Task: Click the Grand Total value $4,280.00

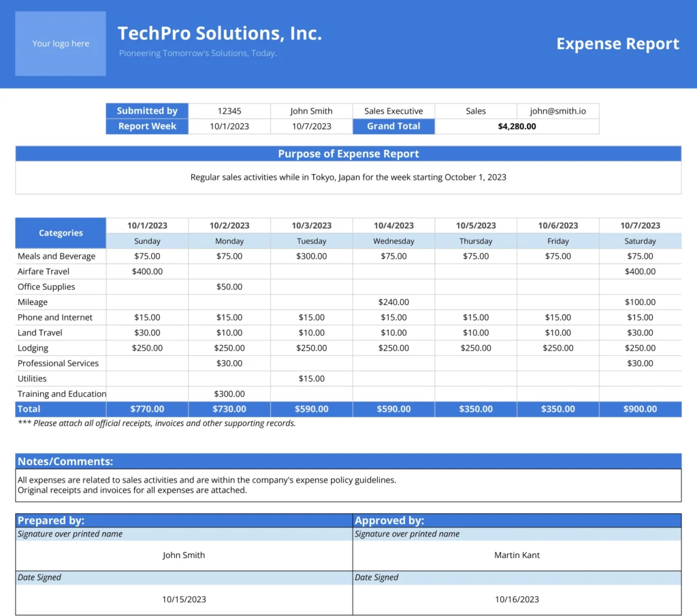Action: click(x=517, y=127)
